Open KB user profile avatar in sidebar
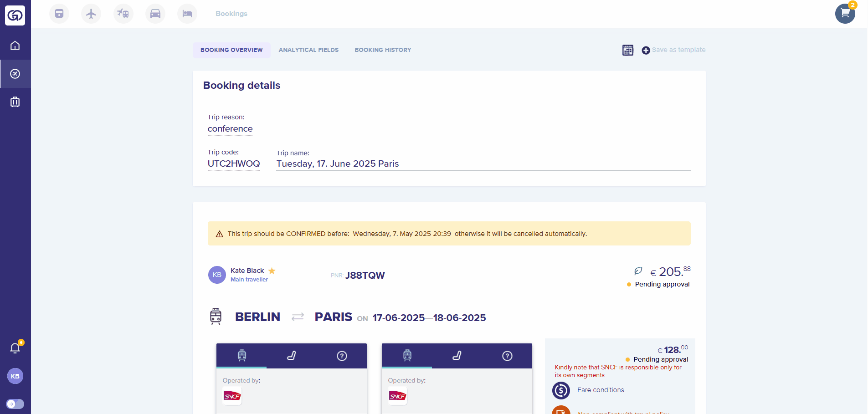The height and width of the screenshot is (414, 868). (15, 376)
